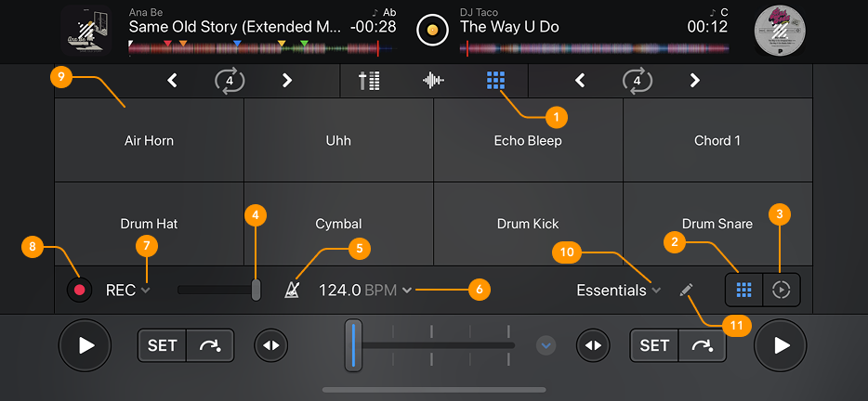
Task: Seek in Same Old Story waveform overview
Action: click(263, 48)
